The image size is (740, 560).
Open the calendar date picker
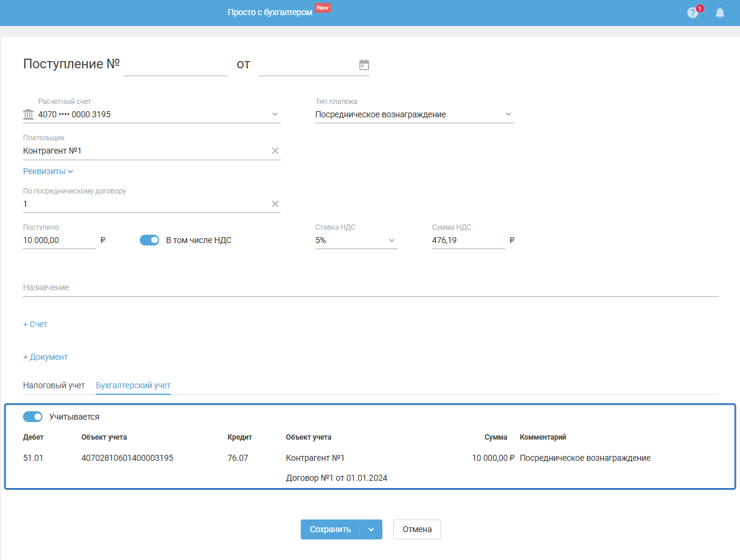point(364,65)
